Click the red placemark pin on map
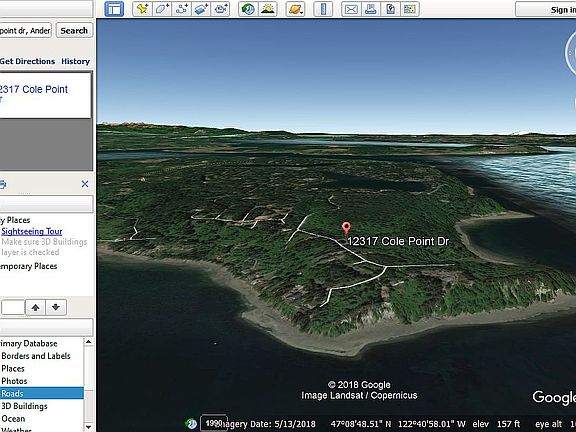The width and height of the screenshot is (576, 432). pos(346,228)
